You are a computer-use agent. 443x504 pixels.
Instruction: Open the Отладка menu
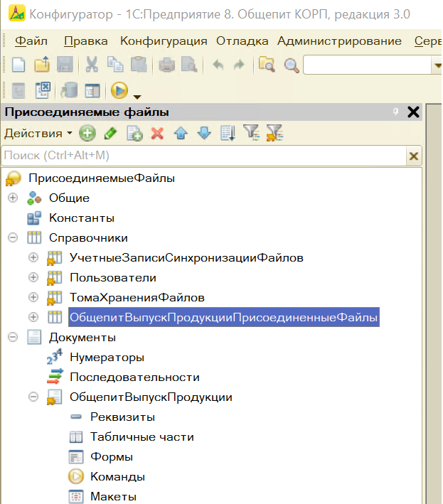point(242,41)
